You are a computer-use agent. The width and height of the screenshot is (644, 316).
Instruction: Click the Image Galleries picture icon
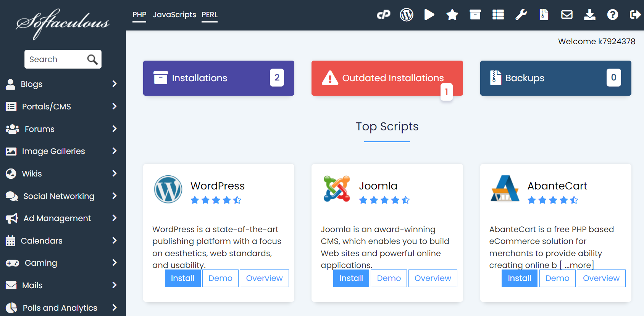coord(11,151)
